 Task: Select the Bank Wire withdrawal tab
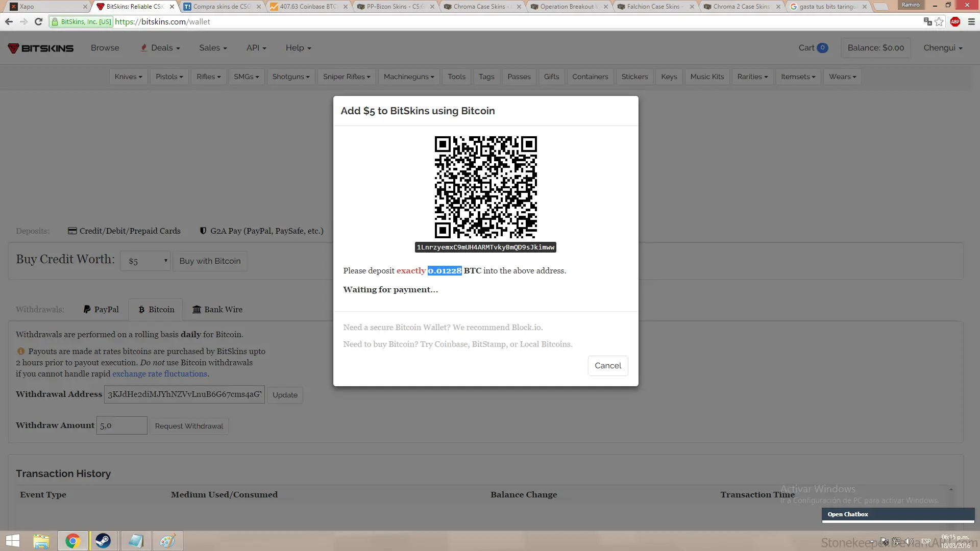tap(217, 310)
